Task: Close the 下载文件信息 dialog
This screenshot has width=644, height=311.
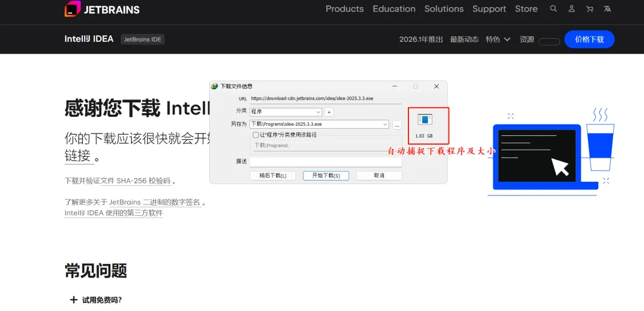Action: coord(436,86)
